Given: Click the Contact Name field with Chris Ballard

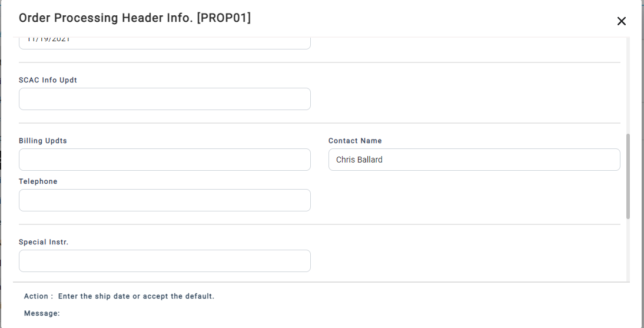Looking at the screenshot, I should (474, 160).
